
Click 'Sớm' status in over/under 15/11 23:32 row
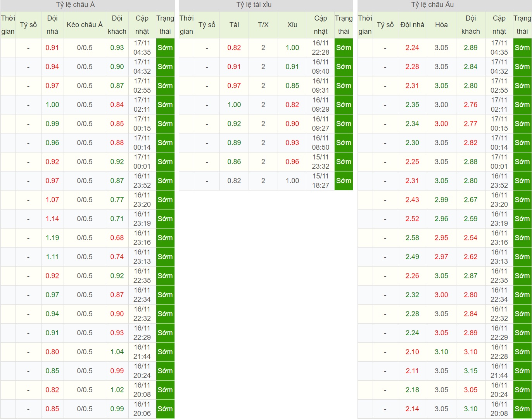344,162
